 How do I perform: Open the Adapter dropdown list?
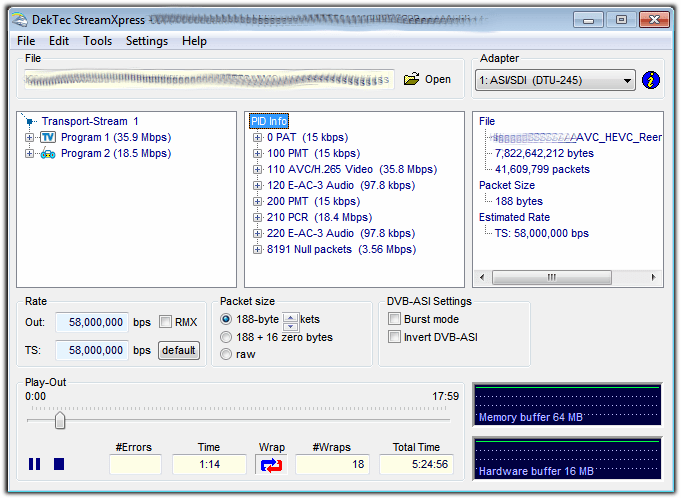click(x=555, y=80)
